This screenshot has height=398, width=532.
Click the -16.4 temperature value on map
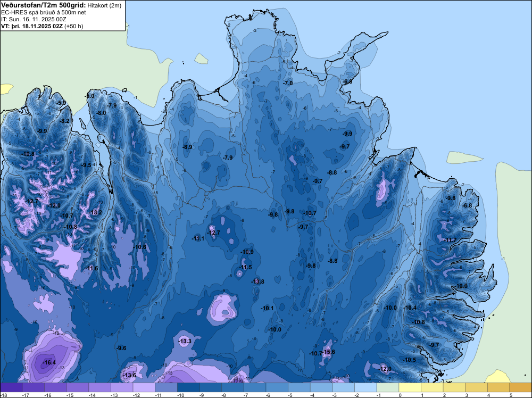49,363
